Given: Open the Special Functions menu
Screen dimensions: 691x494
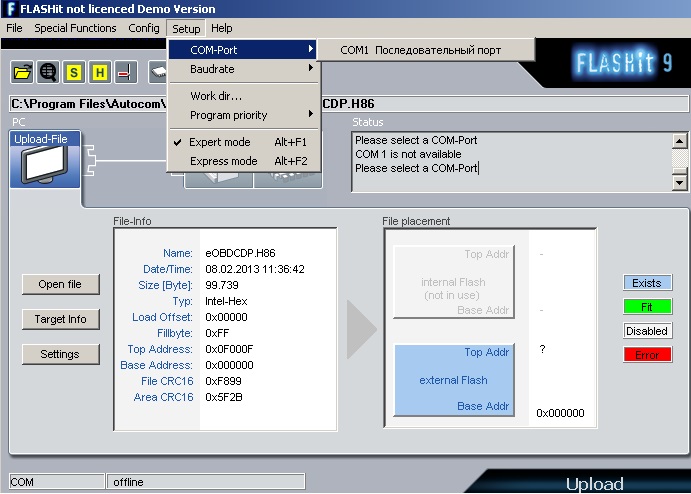Looking at the screenshot, I should tap(75, 28).
